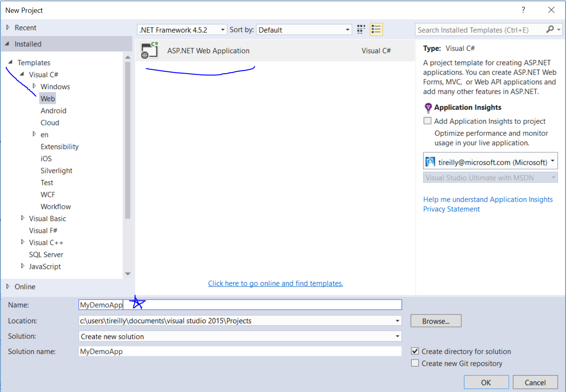Click the tree scrollbar down arrow
This screenshot has width=566, height=392.
[128, 274]
